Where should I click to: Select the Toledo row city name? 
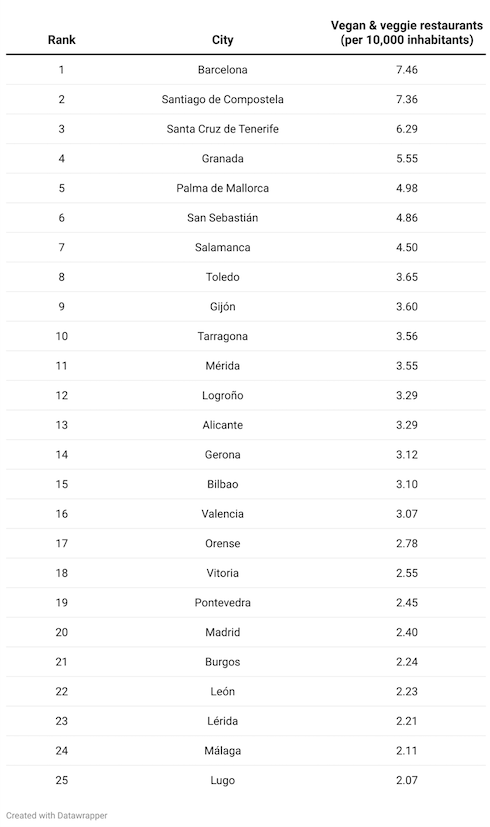(222, 277)
